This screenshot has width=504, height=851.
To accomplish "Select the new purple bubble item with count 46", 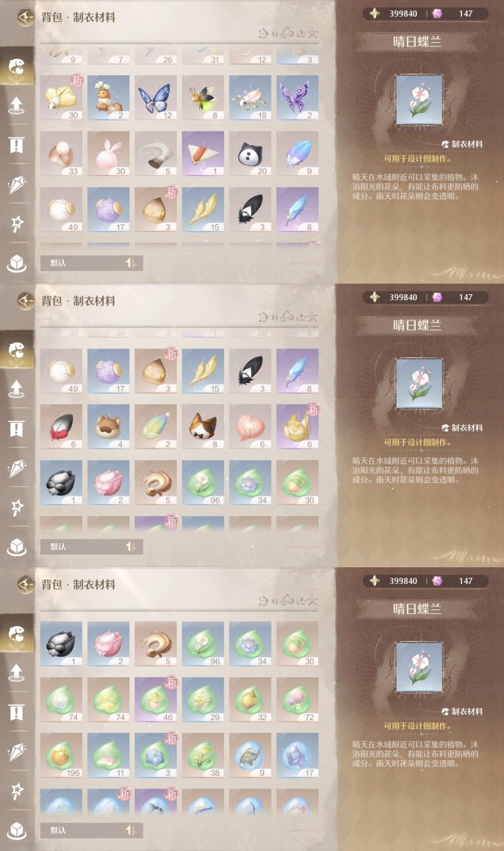I will point(156,700).
